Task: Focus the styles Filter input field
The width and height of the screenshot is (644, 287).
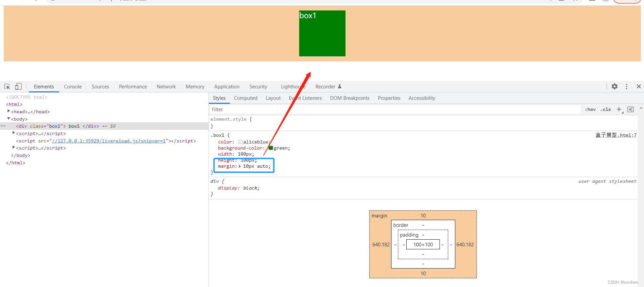Action: point(395,110)
